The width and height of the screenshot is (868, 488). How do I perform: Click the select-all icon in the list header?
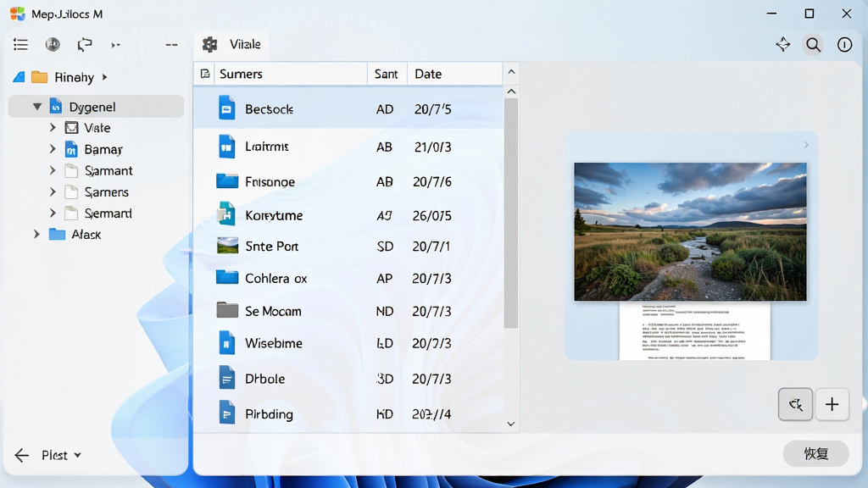205,74
